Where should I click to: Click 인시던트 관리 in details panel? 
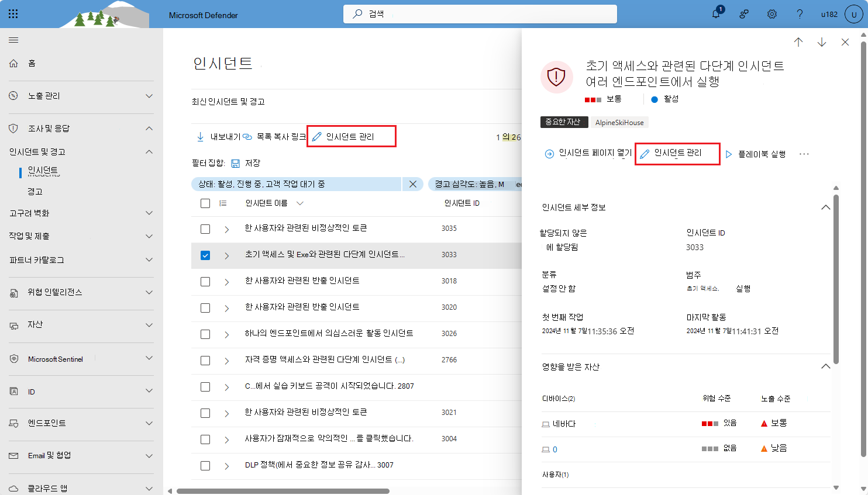pos(677,153)
